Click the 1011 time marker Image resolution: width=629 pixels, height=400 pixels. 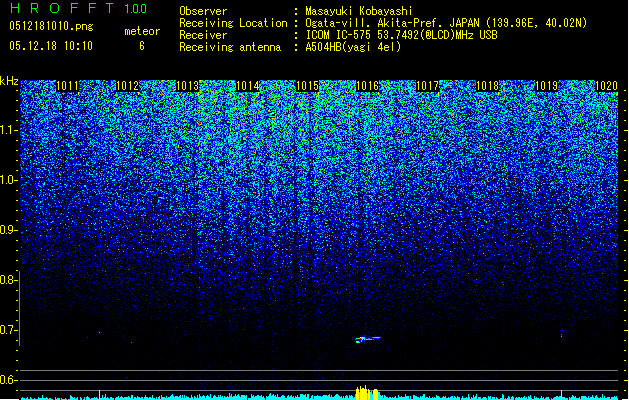coord(67,86)
